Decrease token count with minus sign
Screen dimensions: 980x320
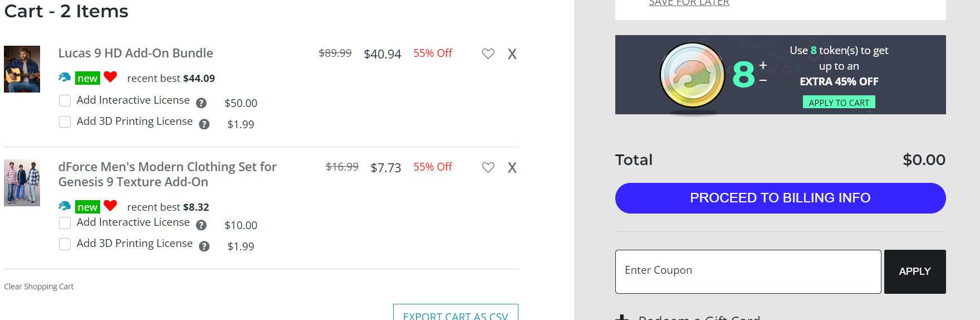click(763, 81)
